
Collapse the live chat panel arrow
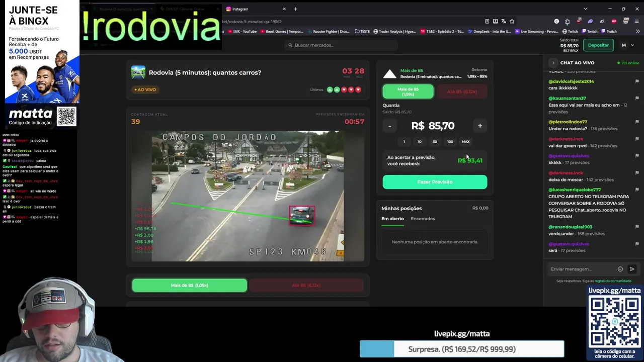pos(553,63)
